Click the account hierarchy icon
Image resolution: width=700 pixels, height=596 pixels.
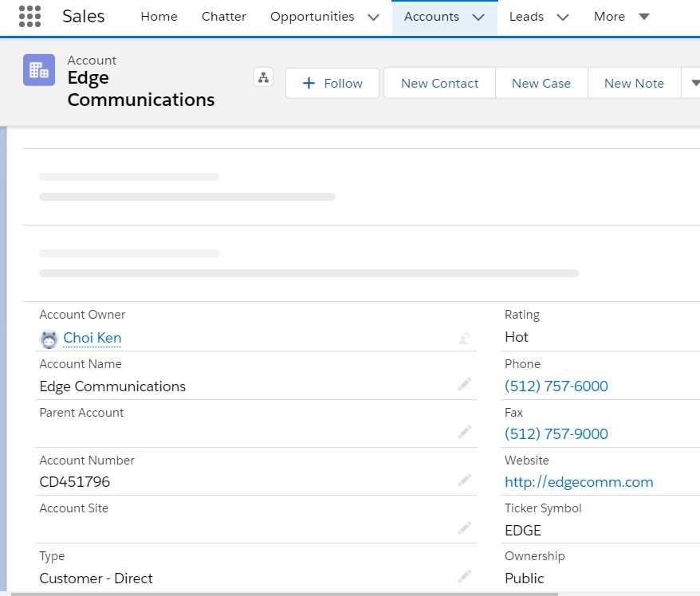point(263,77)
